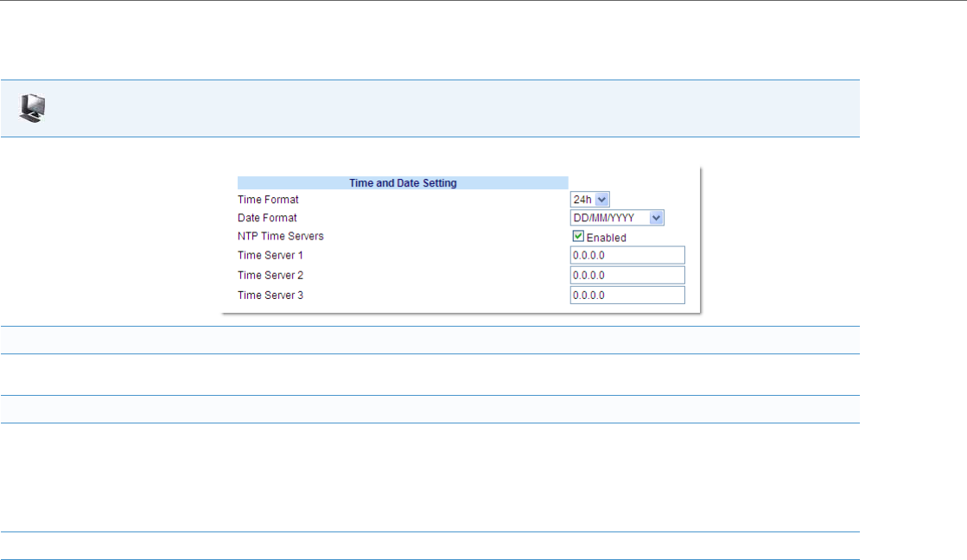This screenshot has width=967, height=560.
Task: Click the Time Server 1 label
Action: pyautogui.click(x=270, y=255)
